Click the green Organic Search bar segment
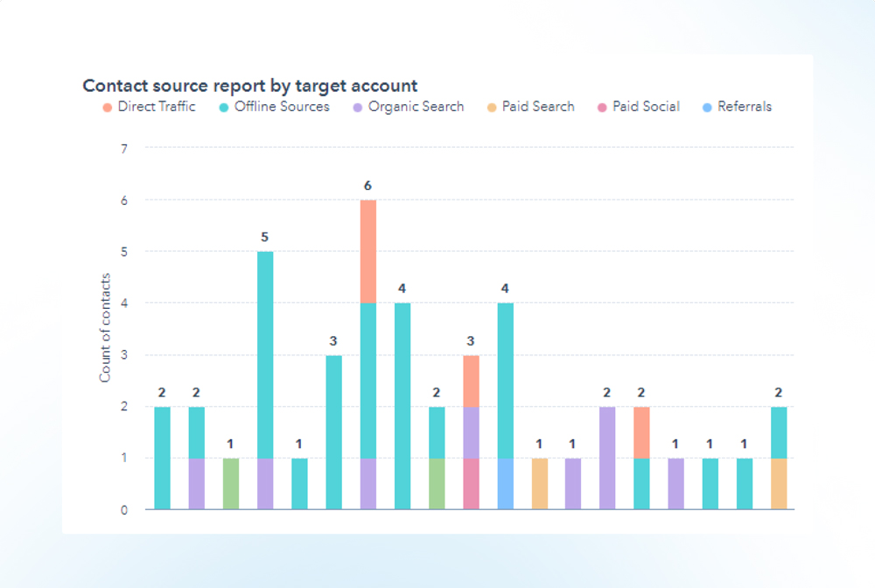 [x=229, y=483]
